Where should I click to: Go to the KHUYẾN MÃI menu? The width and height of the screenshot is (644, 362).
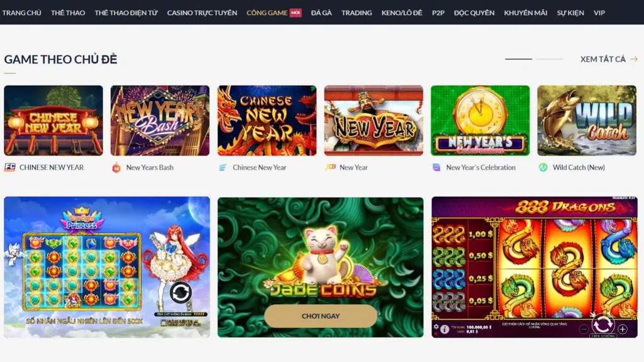pyautogui.click(x=525, y=13)
